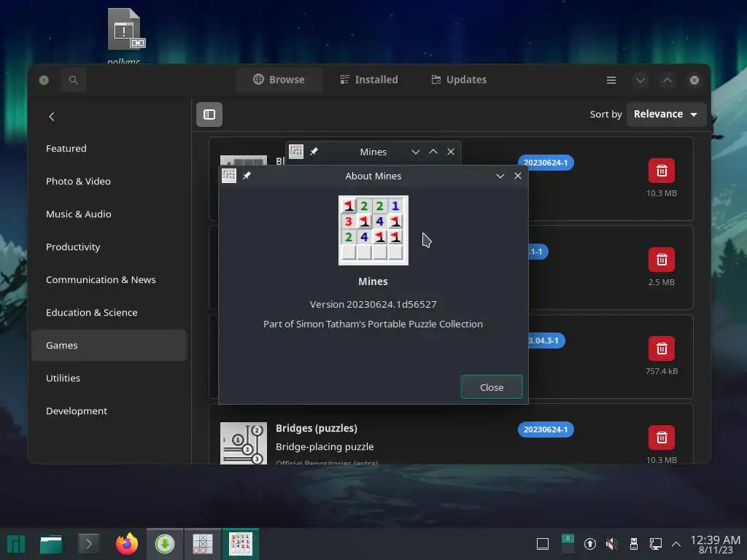This screenshot has height=560, width=747.
Task: Click the Close button in About Mines
Action: click(x=492, y=387)
